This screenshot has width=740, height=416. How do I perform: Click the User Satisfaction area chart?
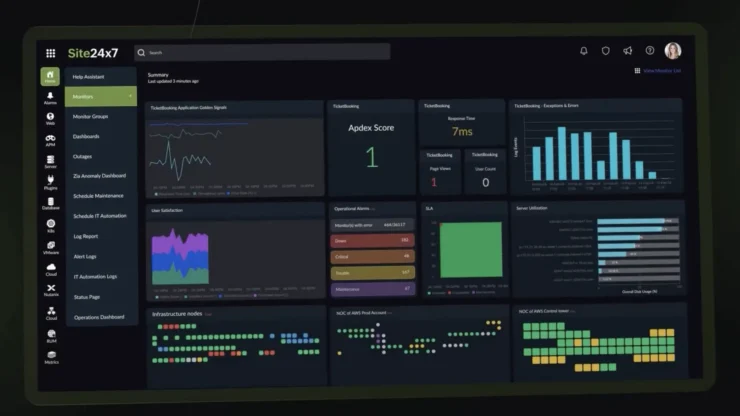tap(180, 257)
